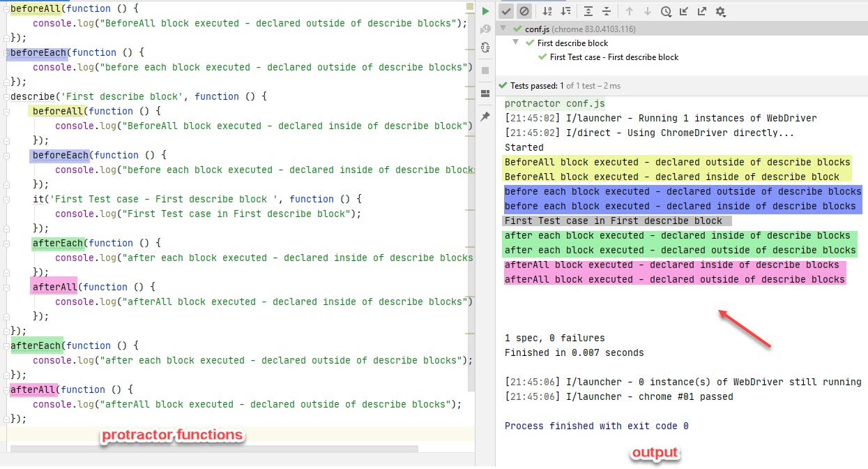This screenshot has height=469, width=868.
Task: Select First Test case - First describe block row
Action: coord(682,57)
